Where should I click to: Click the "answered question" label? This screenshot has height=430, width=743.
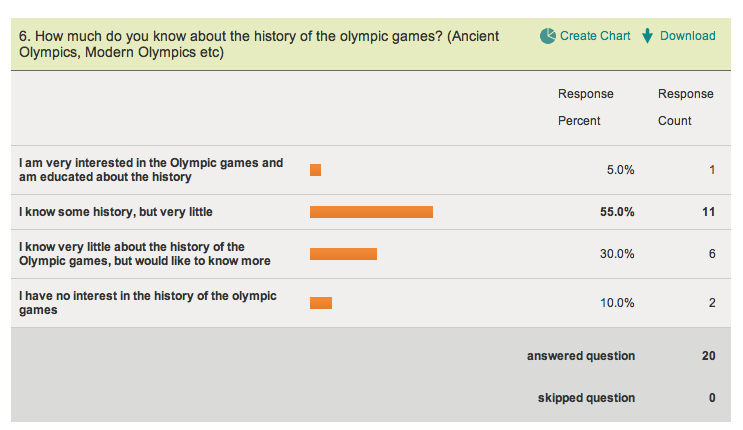[581, 356]
